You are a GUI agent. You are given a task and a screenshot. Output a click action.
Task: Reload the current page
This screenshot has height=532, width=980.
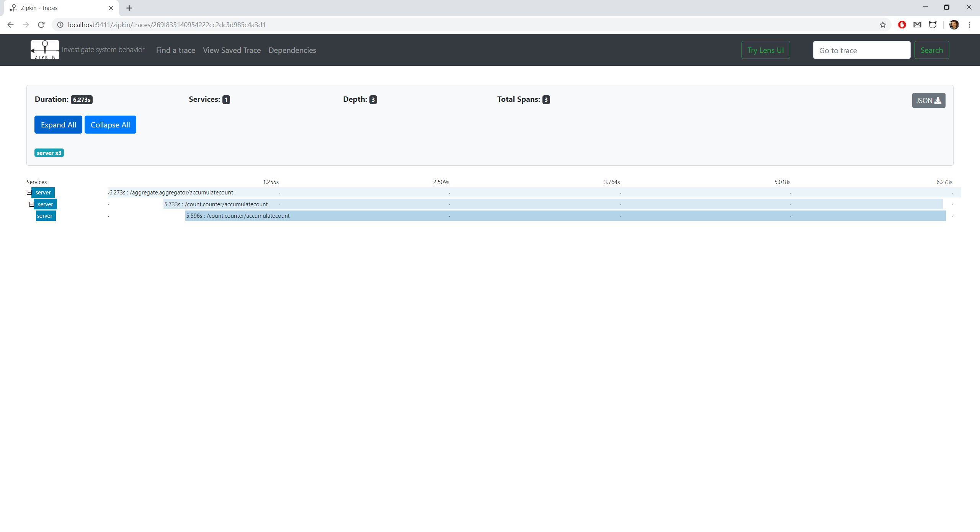pos(41,24)
